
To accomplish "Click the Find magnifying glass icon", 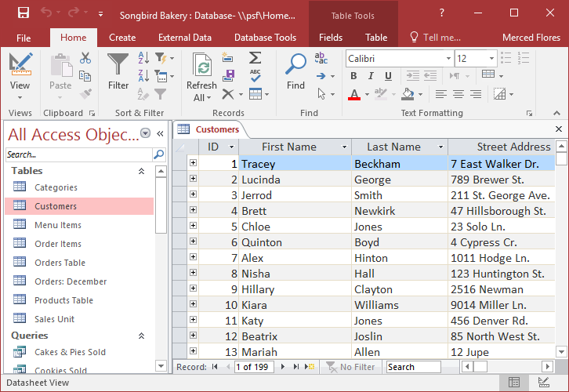I will click(x=295, y=71).
